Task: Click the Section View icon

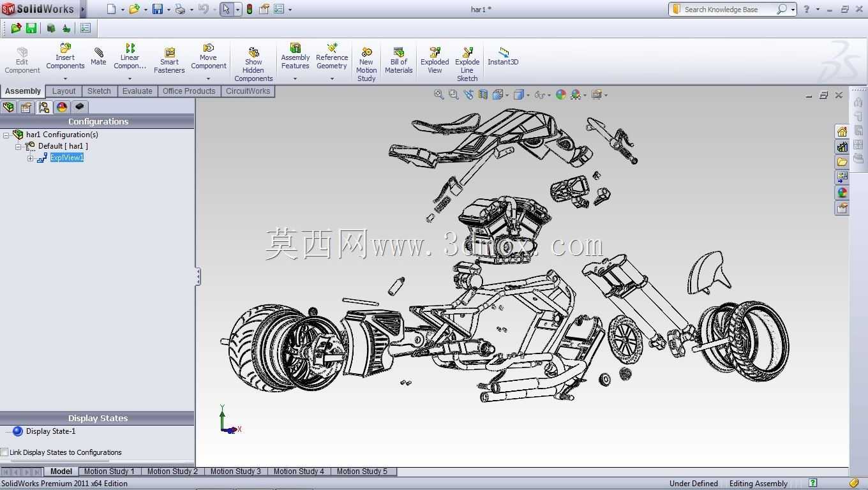Action: [x=483, y=94]
